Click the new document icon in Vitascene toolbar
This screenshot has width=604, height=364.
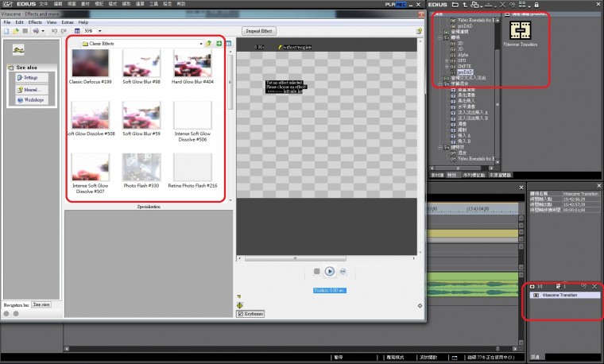6,31
